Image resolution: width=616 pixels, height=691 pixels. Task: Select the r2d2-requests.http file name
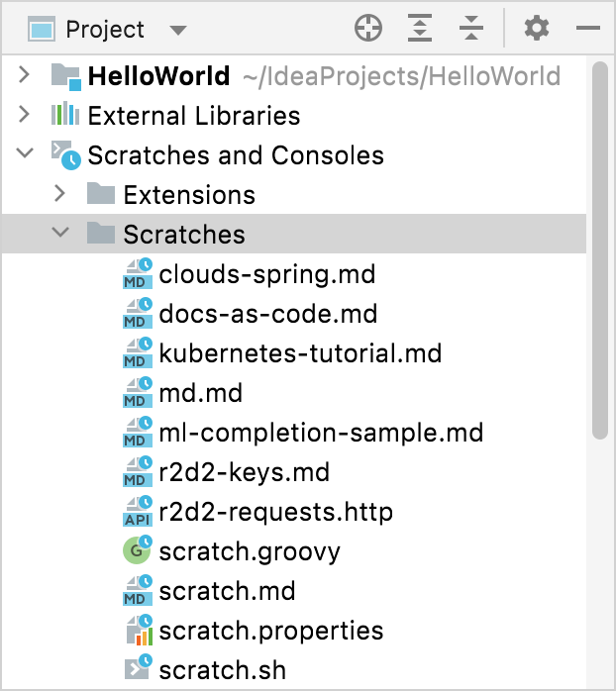pyautogui.click(x=276, y=512)
